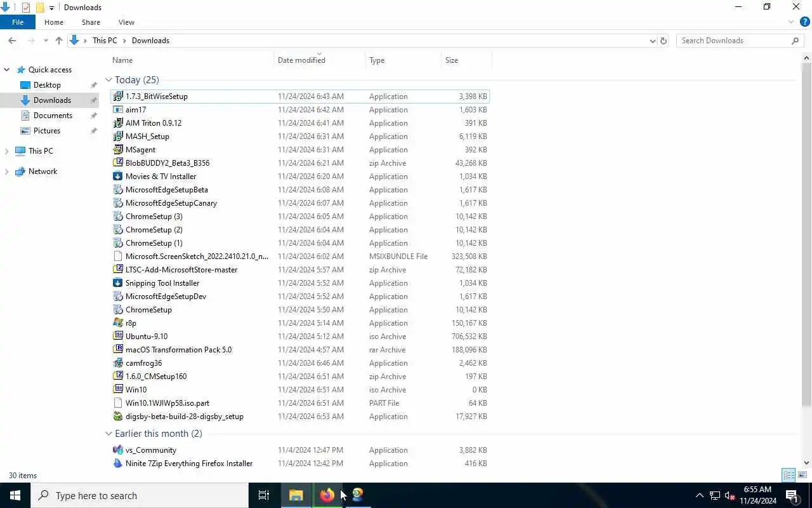Click the Microsoft.ScreenSketch msixbundle file icon
This screenshot has width=812, height=508.
(118, 257)
